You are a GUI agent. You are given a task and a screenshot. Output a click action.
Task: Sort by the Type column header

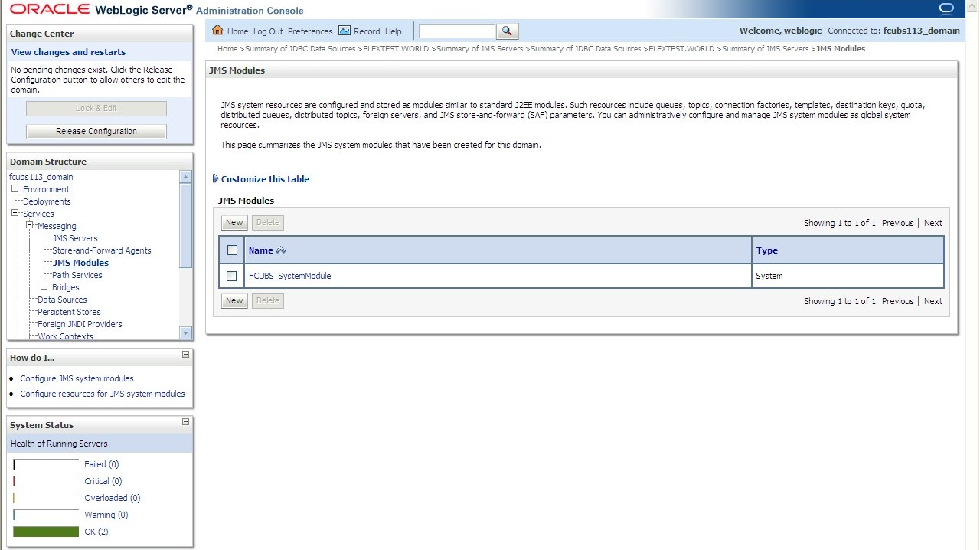point(766,250)
